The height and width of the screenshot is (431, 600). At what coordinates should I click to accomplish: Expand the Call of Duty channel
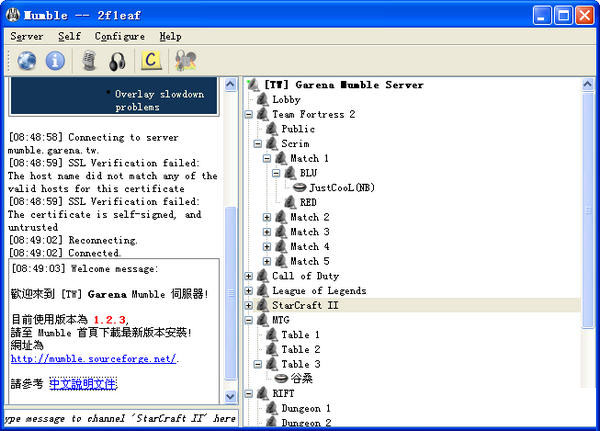coord(249,276)
